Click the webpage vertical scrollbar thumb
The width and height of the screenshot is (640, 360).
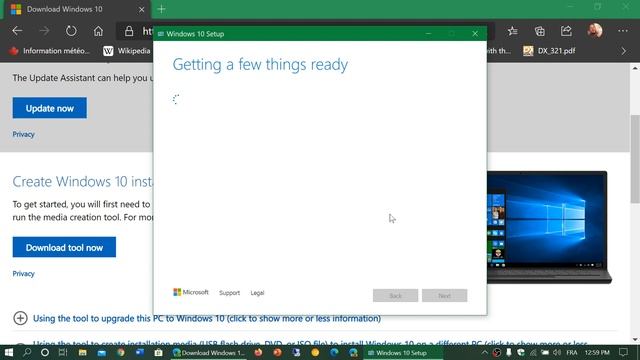click(x=635, y=159)
